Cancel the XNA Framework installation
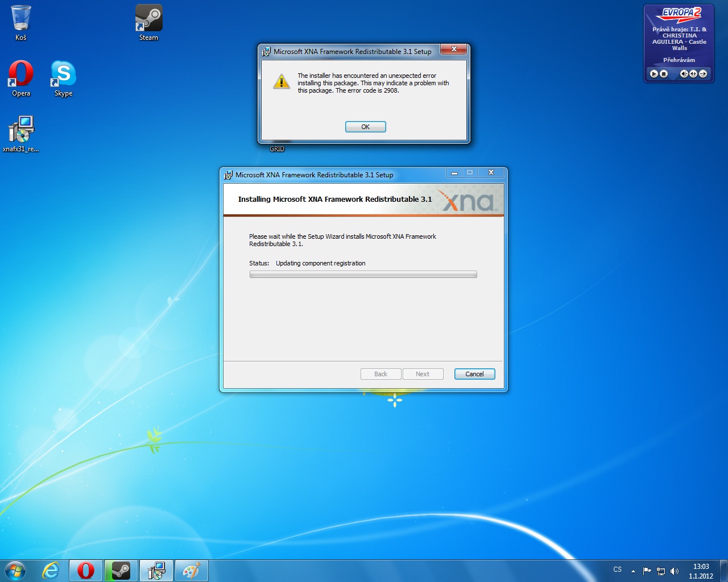 pyautogui.click(x=474, y=374)
